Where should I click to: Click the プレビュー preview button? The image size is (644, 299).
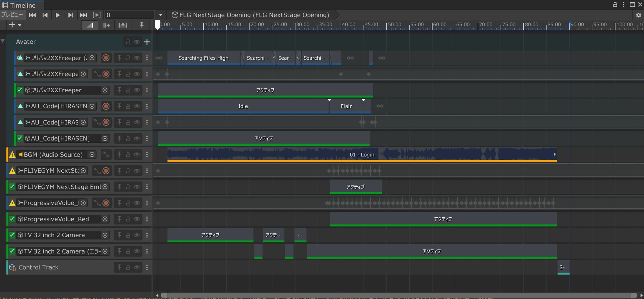click(x=12, y=15)
